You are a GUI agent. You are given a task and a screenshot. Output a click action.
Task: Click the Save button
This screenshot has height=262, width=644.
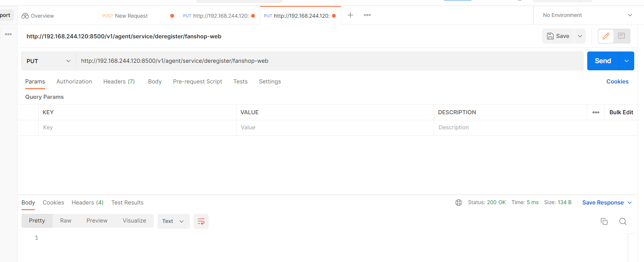[558, 36]
